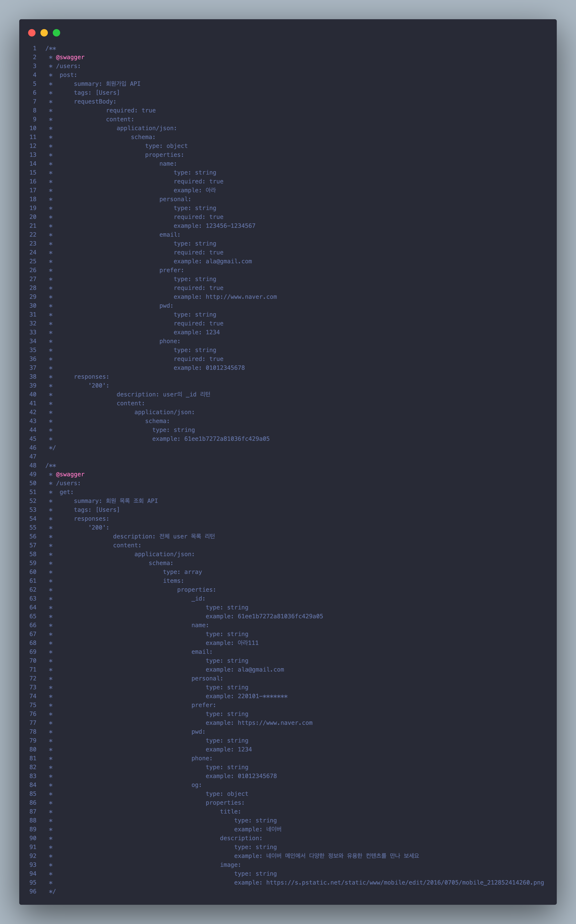Click 'description:' on line 90
This screenshot has height=924, width=576.
(241, 838)
